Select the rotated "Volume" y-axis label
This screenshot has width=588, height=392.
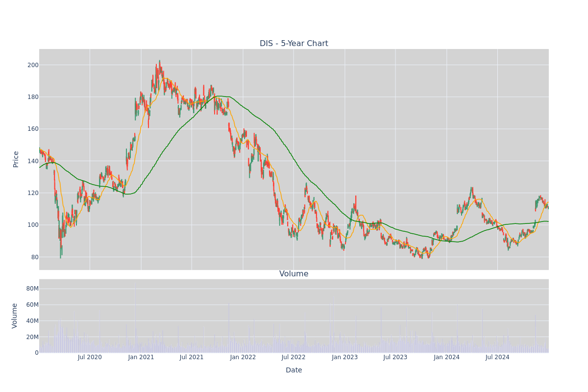(15, 316)
